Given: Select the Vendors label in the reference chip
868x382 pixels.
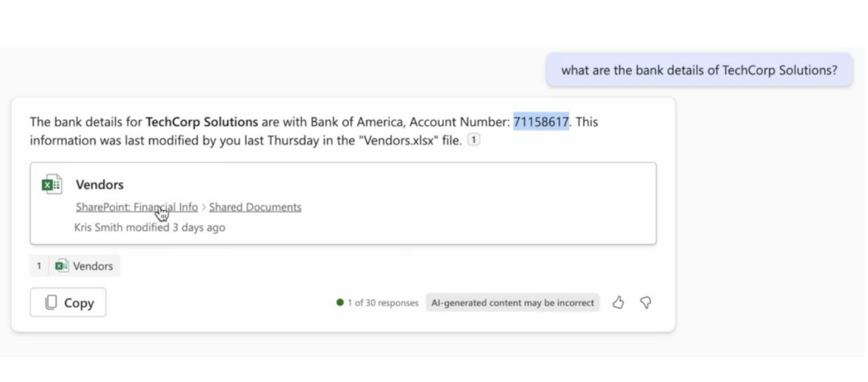Looking at the screenshot, I should point(93,266).
